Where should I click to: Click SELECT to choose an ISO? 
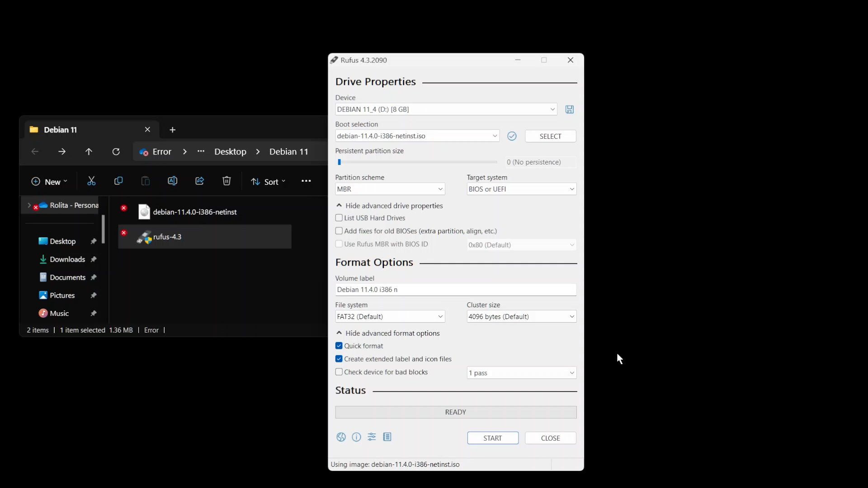click(550, 136)
